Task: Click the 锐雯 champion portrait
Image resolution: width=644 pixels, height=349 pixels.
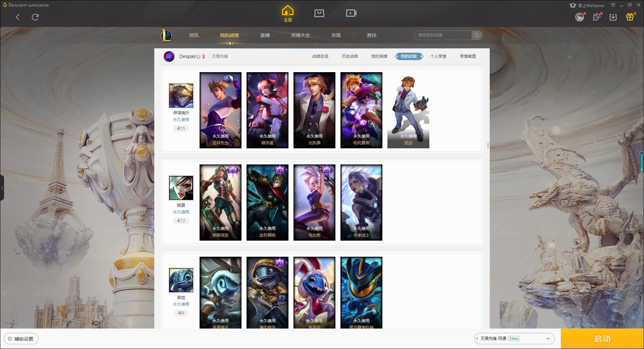Action: tap(181, 188)
